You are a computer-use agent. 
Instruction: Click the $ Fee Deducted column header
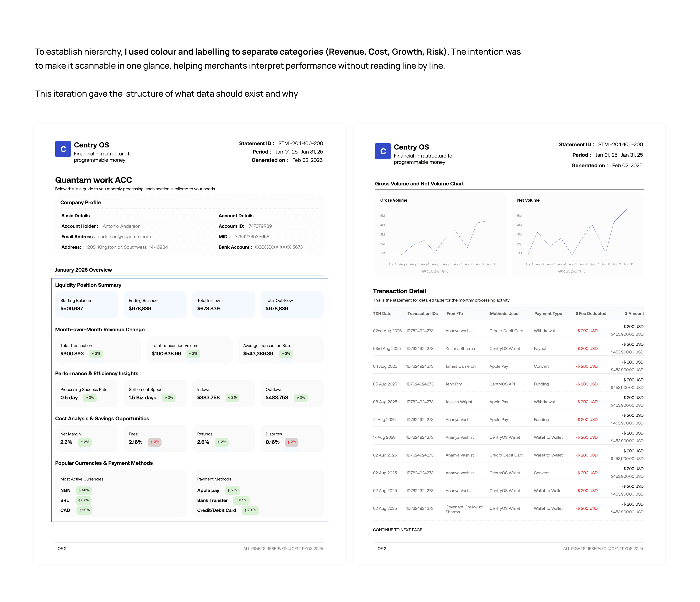pyautogui.click(x=591, y=314)
